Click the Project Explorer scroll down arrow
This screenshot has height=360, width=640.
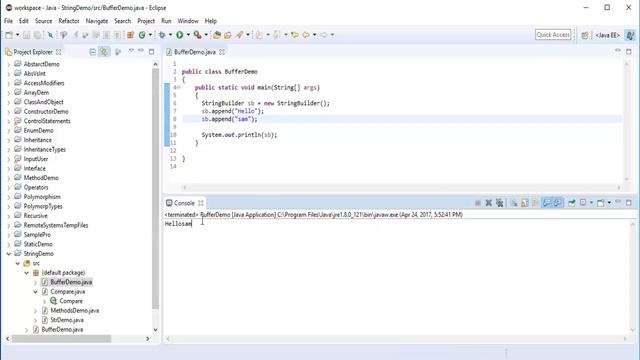point(156,330)
